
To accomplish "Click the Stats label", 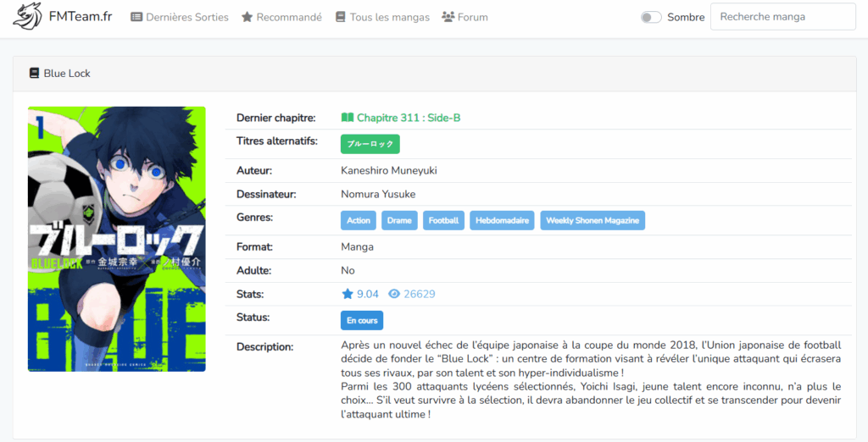I will click(250, 294).
